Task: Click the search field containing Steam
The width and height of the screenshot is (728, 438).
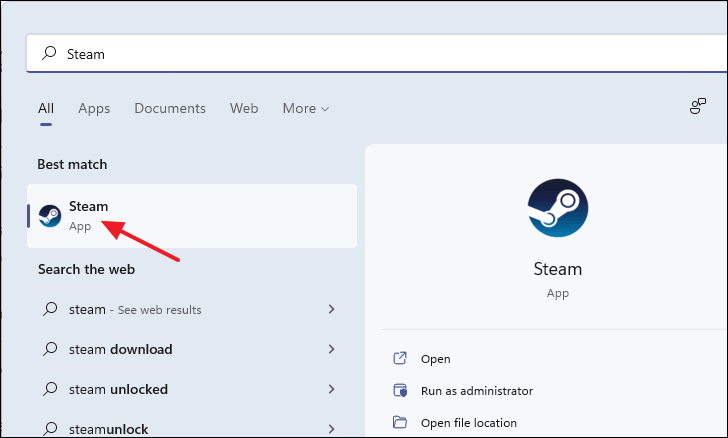Action: point(377,54)
